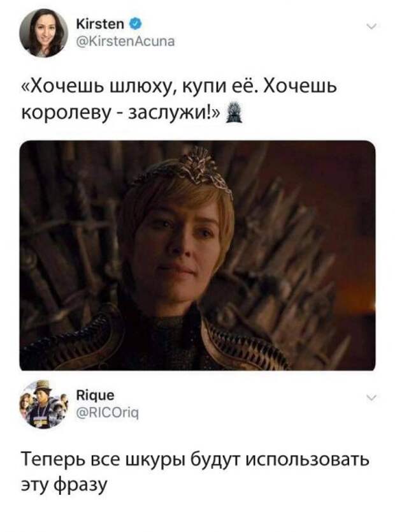Open the Rique display name link
Viewport: 395px width, 532px height.
click(96, 395)
